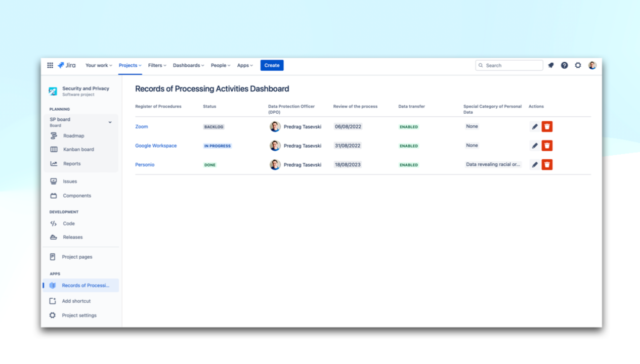Open the Filters dropdown menu

[x=157, y=65]
